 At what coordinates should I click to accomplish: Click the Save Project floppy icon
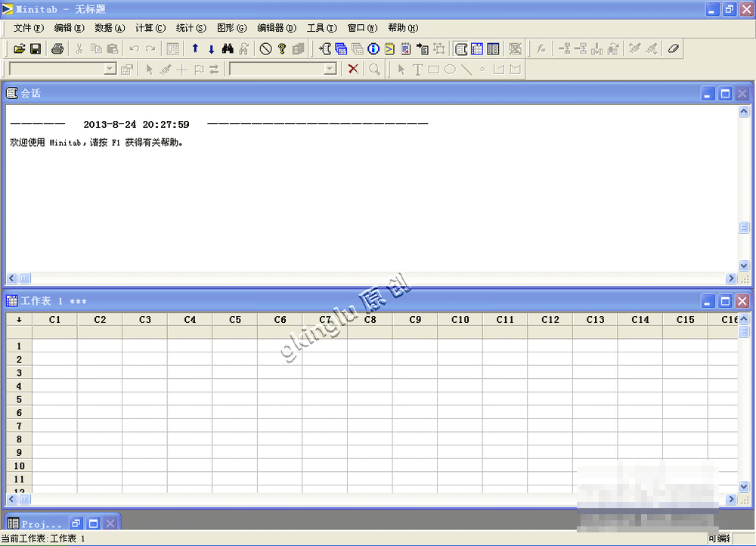36,48
